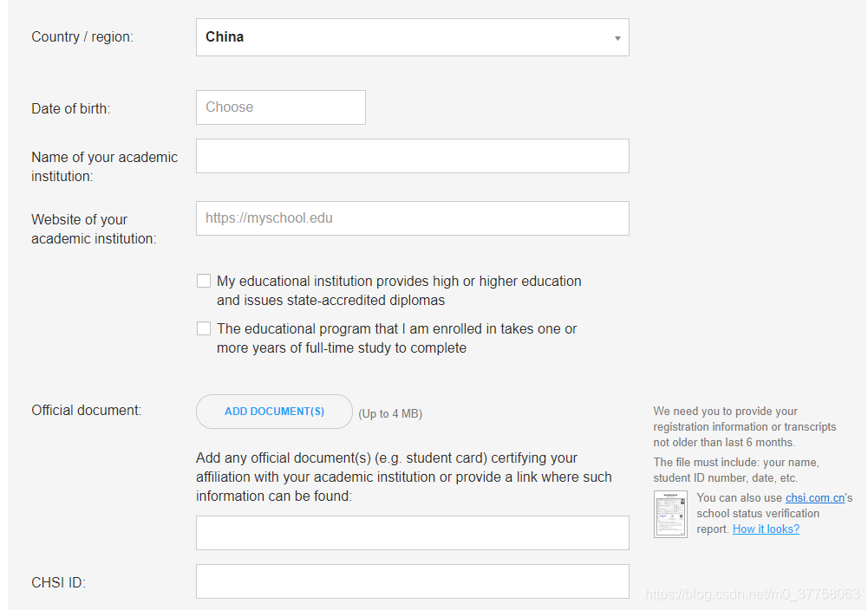Focus the academic institution name field

coord(412,156)
